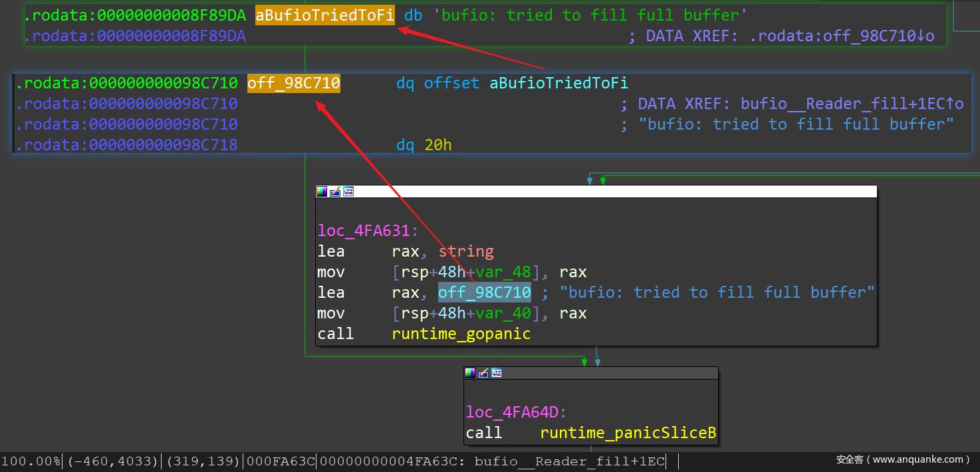This screenshot has width=980, height=472.
Task: Click edit group text icon on loc_4FA631 block
Action: [x=335, y=191]
